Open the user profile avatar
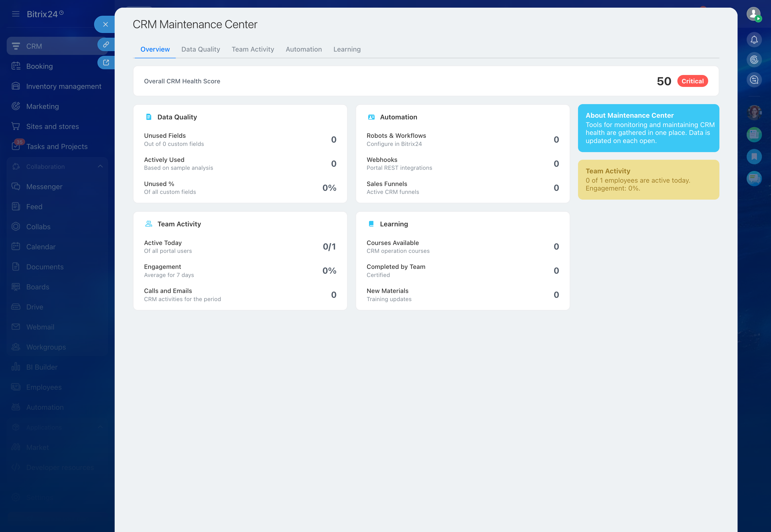Image resolution: width=771 pixels, height=532 pixels. [x=753, y=14]
